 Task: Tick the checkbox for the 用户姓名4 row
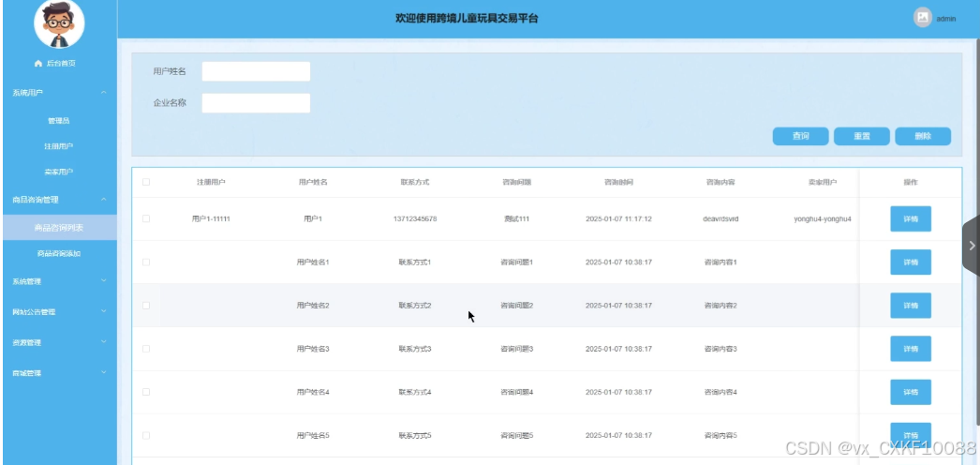tap(146, 392)
